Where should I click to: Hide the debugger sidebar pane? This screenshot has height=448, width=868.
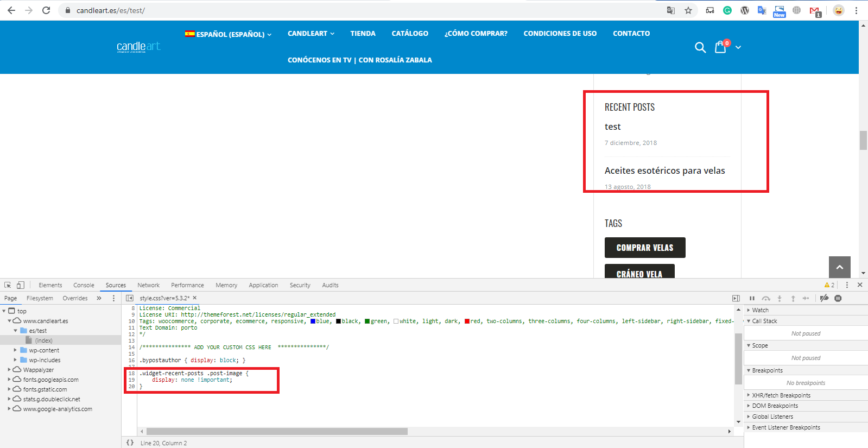point(736,298)
